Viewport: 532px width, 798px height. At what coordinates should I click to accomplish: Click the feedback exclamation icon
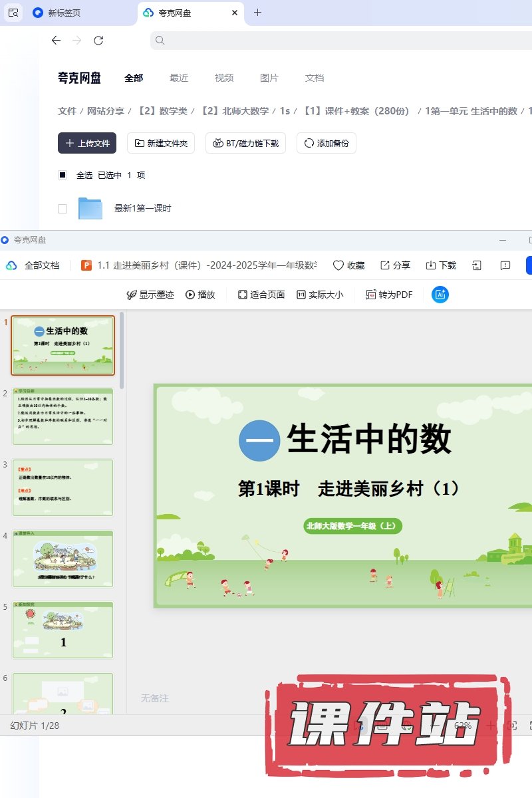pos(505,265)
